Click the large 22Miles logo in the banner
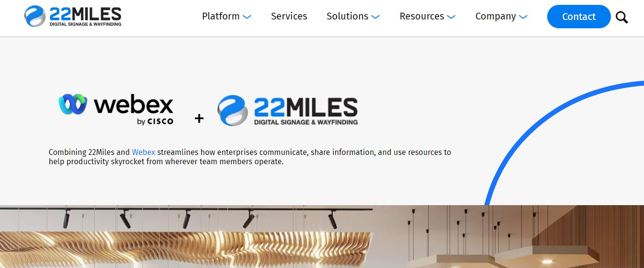 pyautogui.click(x=287, y=111)
